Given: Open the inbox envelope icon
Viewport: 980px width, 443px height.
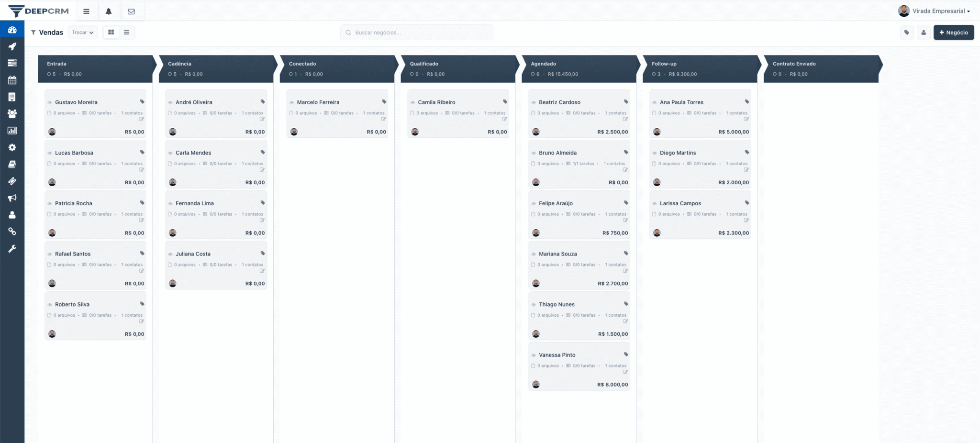Looking at the screenshot, I should (x=132, y=11).
